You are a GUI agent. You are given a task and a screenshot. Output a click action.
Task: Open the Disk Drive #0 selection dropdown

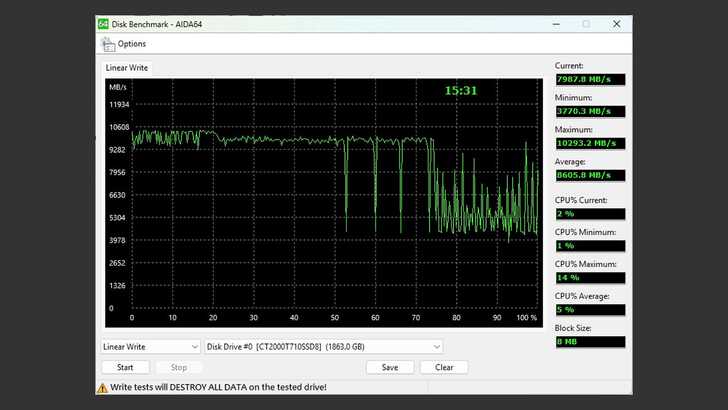pos(323,346)
